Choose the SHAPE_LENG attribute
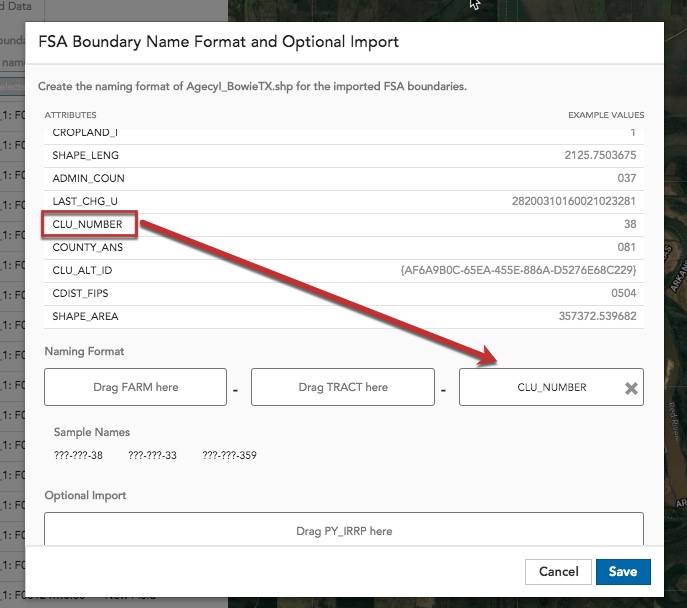This screenshot has width=687, height=608. [x=84, y=155]
